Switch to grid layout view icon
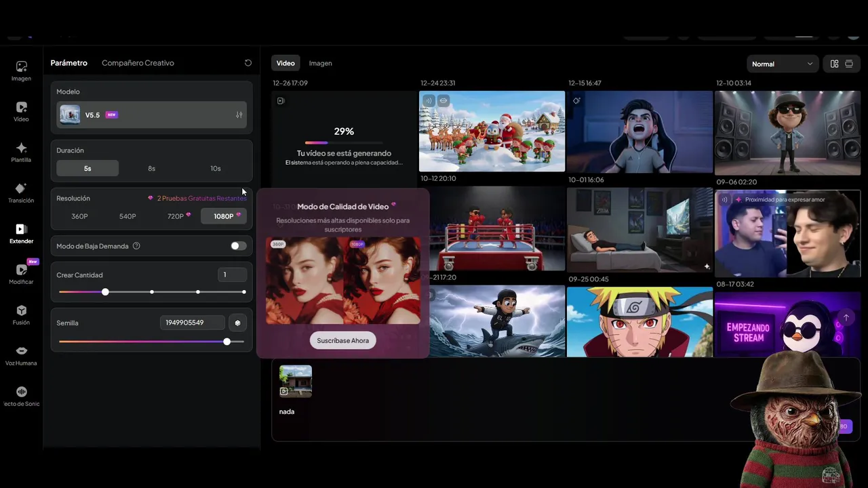 [x=835, y=64]
